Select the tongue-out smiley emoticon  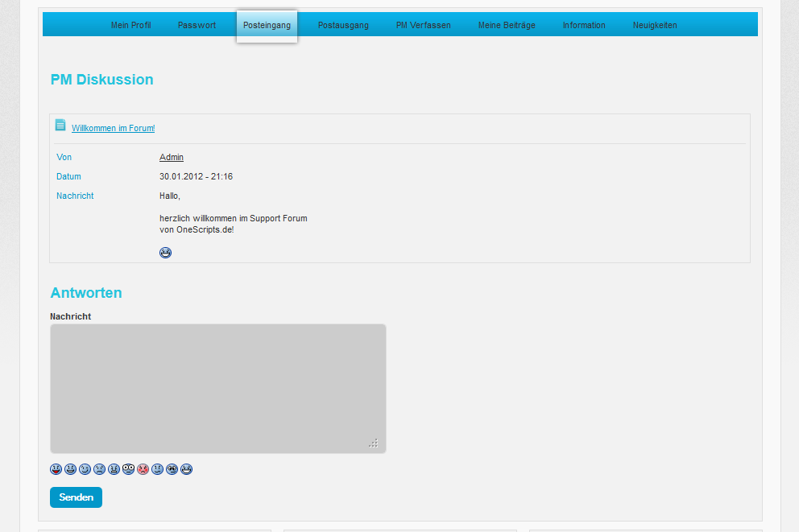(x=56, y=469)
